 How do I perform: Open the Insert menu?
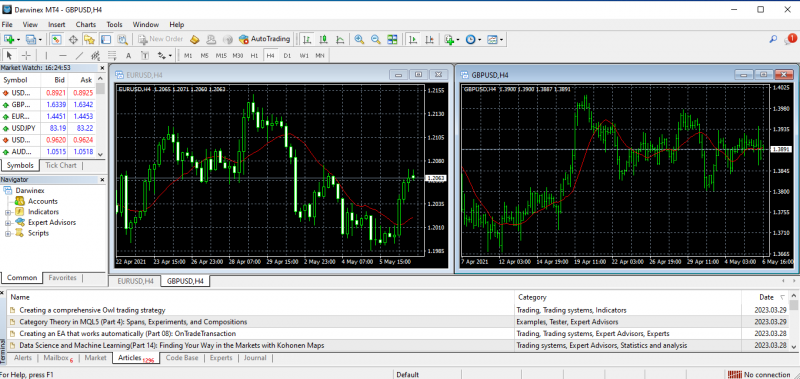pyautogui.click(x=57, y=24)
